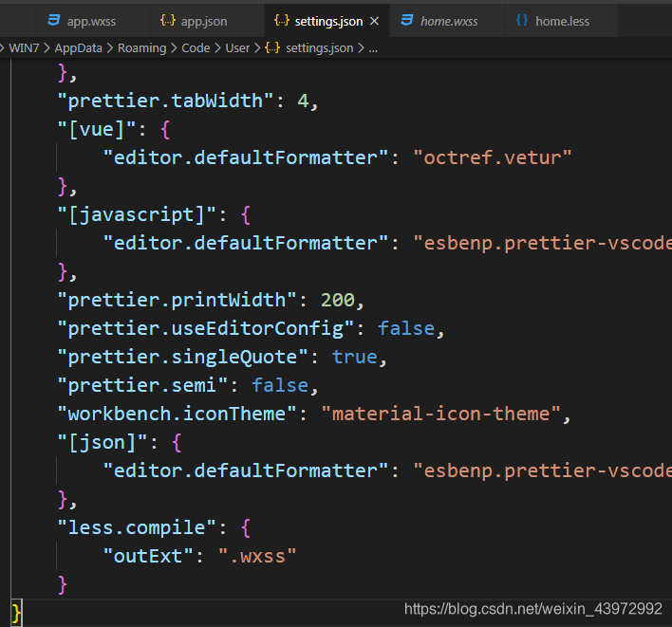This screenshot has height=627, width=672.
Task: Click the "prettier.useEditorConfig" key
Action: click(206, 328)
